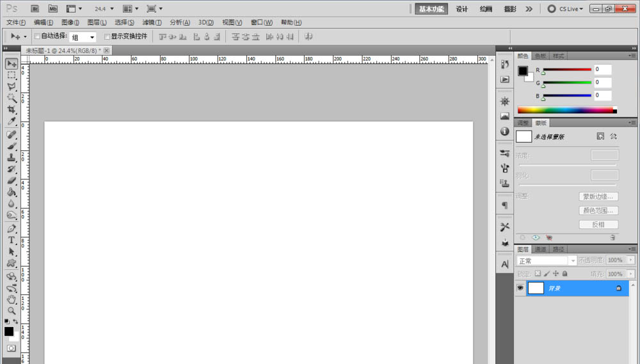Select the Crop tool
The height and width of the screenshot is (364, 640).
pyautogui.click(x=12, y=109)
